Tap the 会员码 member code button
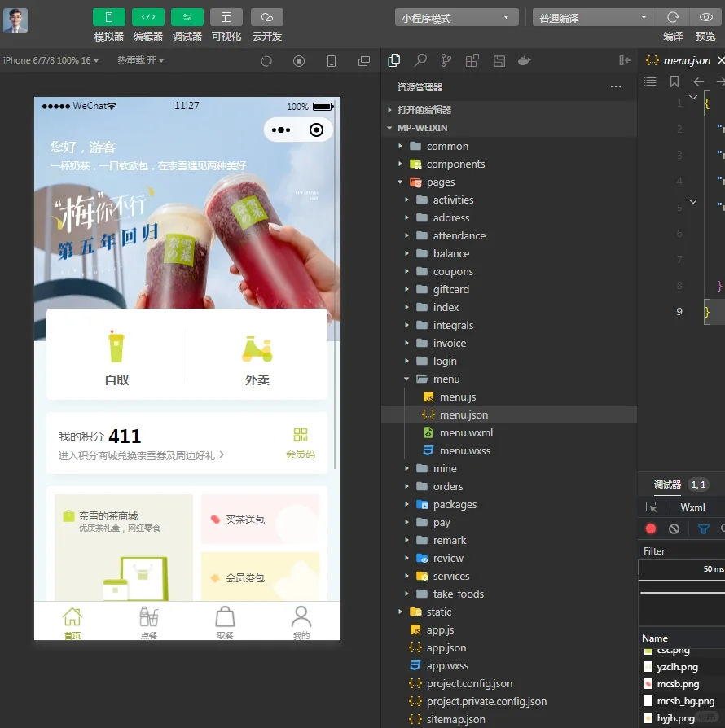Viewport: 725px width, 728px height. coord(301,443)
